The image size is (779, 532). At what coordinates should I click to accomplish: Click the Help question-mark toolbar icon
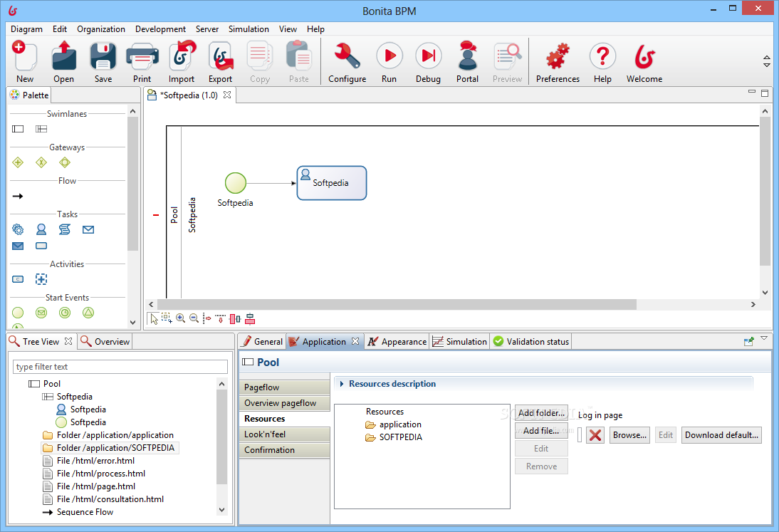[x=602, y=56]
